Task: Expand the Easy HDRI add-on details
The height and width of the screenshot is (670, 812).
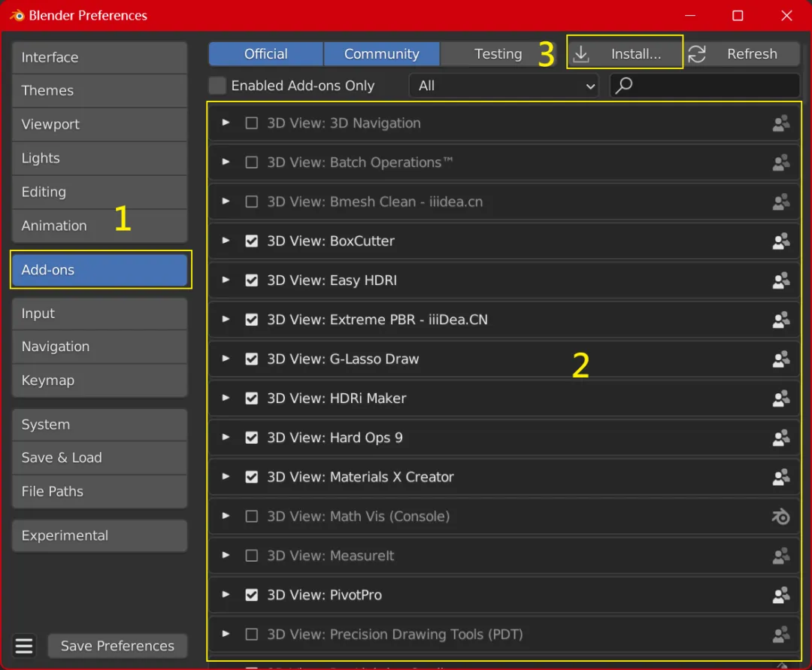Action: coord(226,280)
